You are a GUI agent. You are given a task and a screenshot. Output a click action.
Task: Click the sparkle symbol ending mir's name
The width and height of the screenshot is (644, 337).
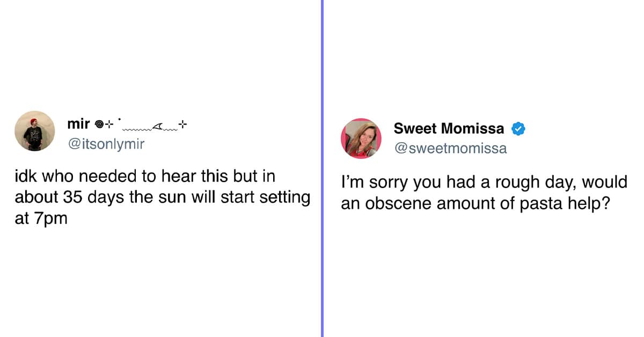(x=184, y=125)
